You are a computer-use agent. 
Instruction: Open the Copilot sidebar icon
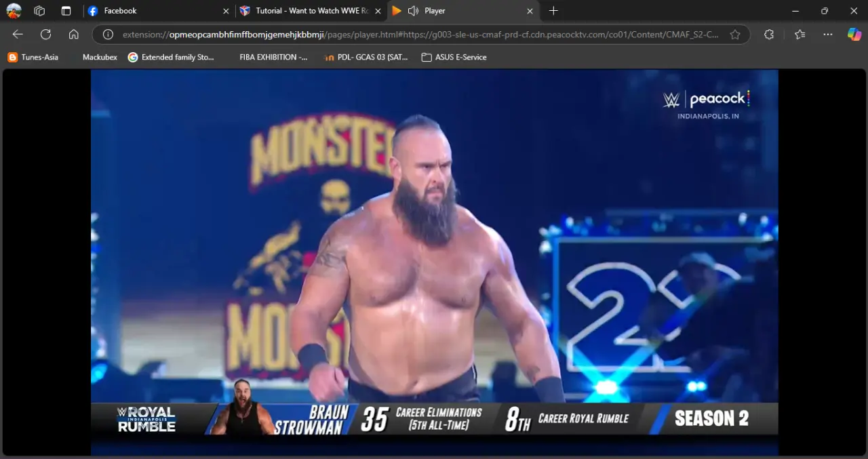[x=854, y=35]
